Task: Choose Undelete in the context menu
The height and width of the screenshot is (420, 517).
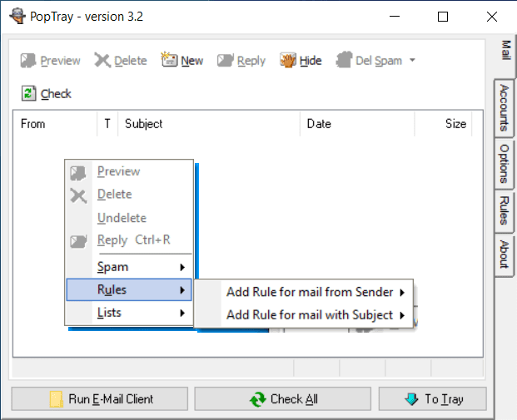Action: click(129, 218)
